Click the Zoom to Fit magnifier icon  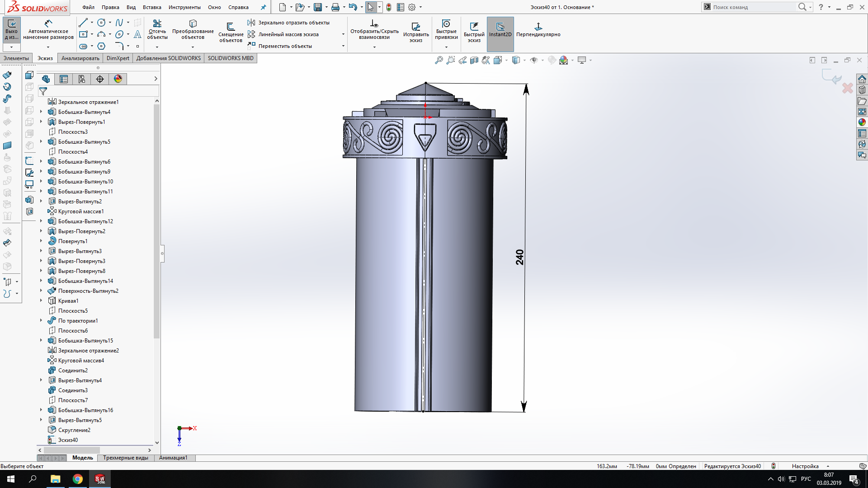439,60
